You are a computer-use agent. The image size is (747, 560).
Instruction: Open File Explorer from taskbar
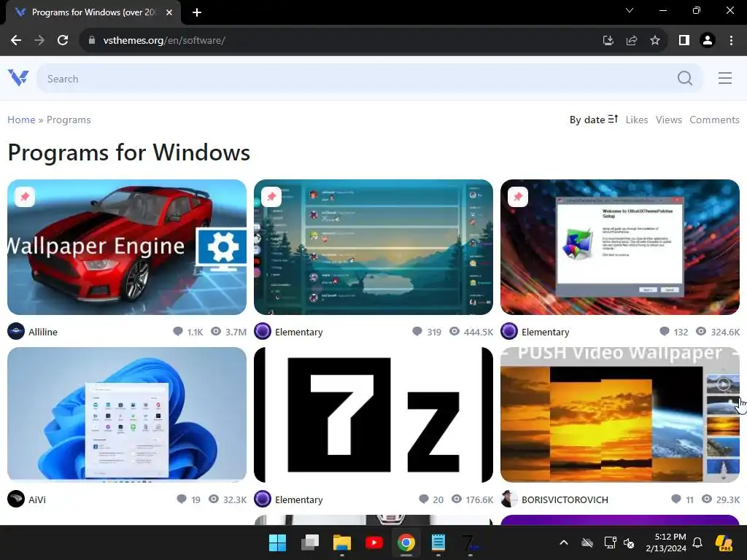tap(341, 542)
